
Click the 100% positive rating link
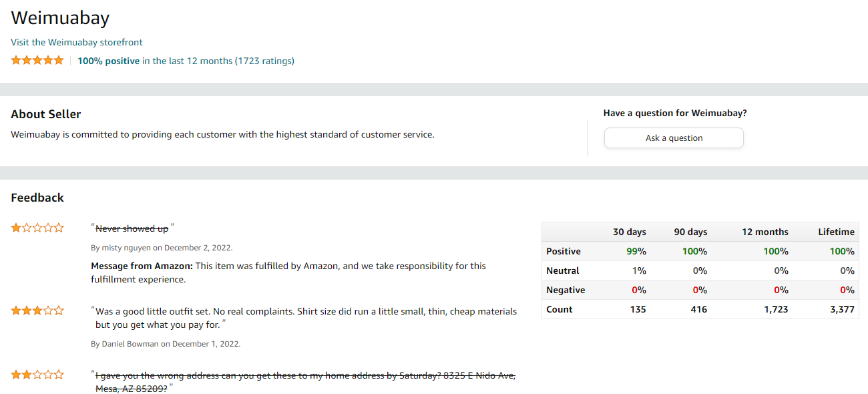pyautogui.click(x=109, y=61)
